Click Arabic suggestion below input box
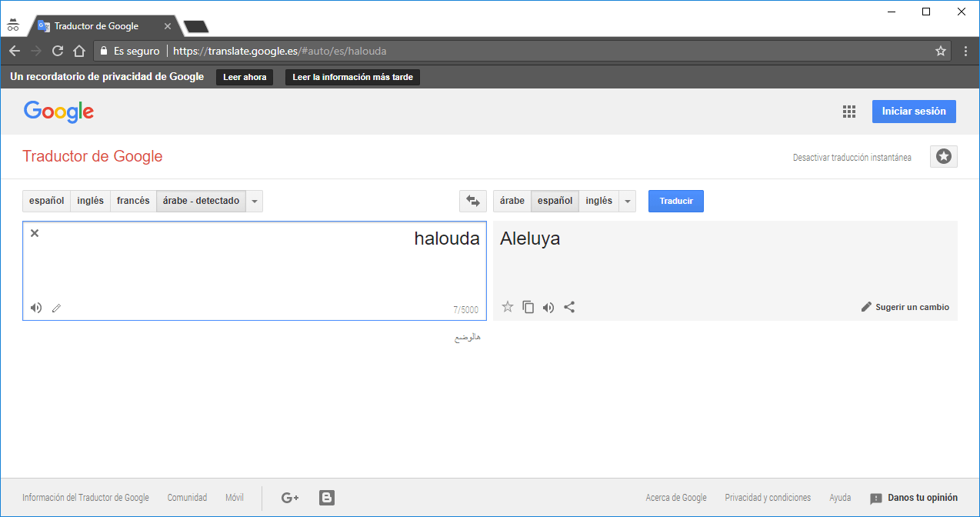Screen dimensions: 980x517 467,337
